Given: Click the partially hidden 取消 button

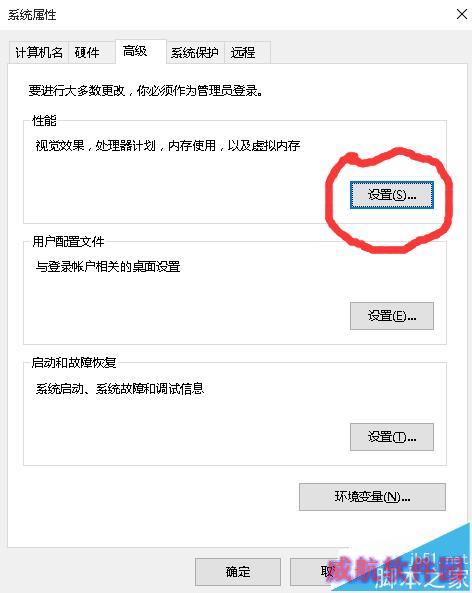Looking at the screenshot, I should coord(310,571).
